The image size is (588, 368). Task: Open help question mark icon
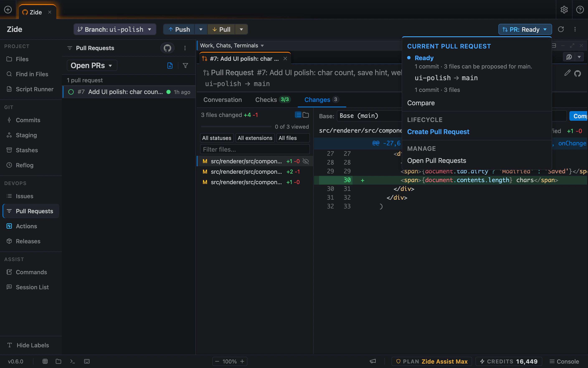coord(580,10)
